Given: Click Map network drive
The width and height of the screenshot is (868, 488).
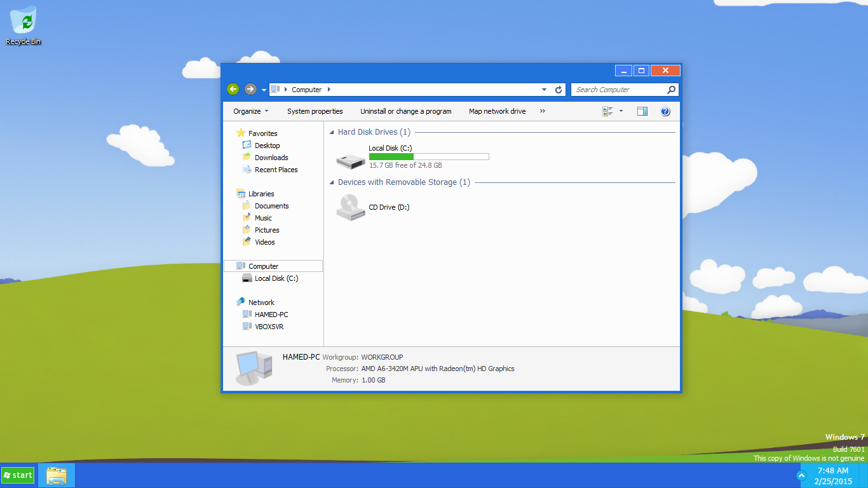Looking at the screenshot, I should click(x=497, y=111).
